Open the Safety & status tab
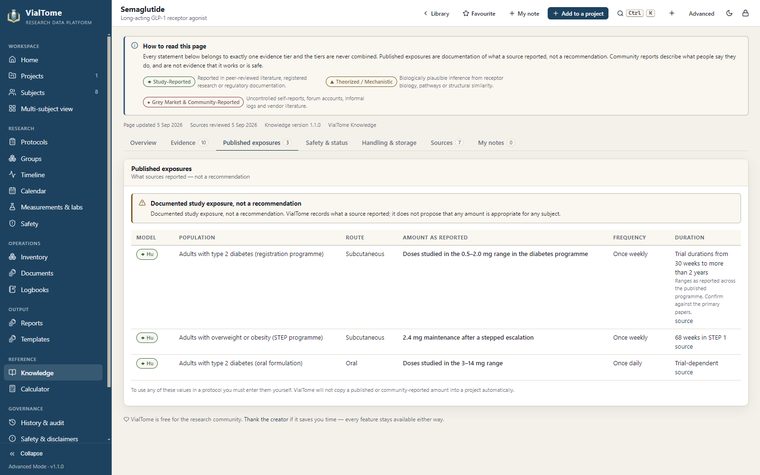This screenshot has width=760, height=475. [x=327, y=142]
